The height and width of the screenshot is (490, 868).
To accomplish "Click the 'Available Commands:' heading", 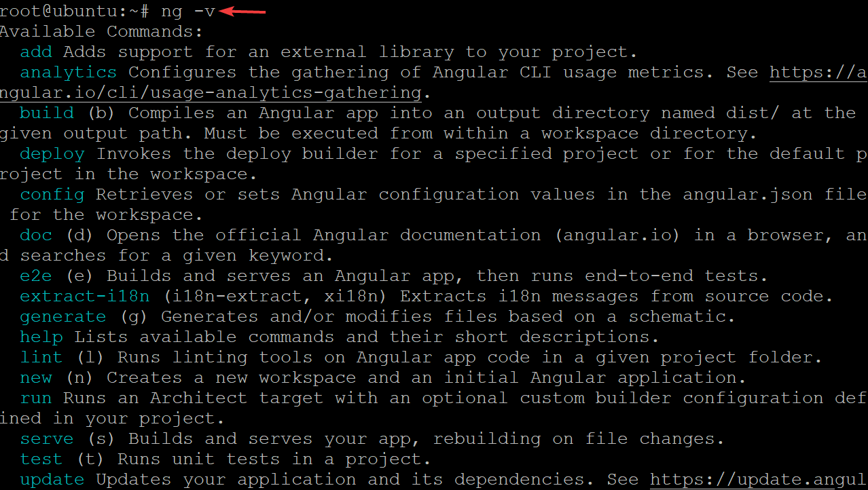I will click(101, 31).
